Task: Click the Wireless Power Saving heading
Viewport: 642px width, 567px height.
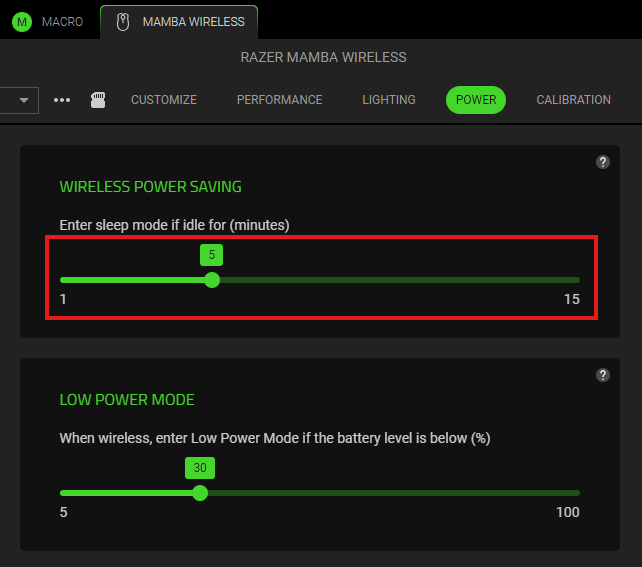Action: 150,187
